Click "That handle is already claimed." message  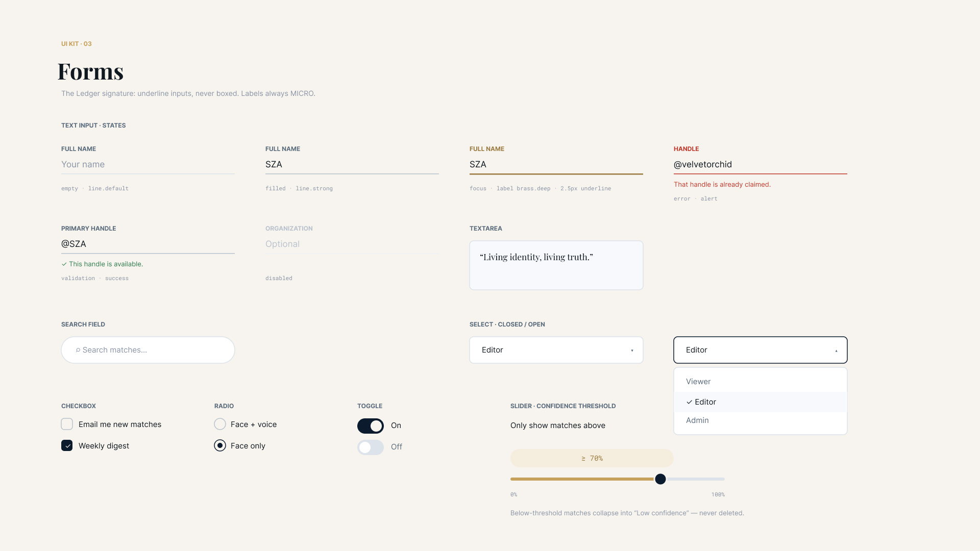coord(722,185)
